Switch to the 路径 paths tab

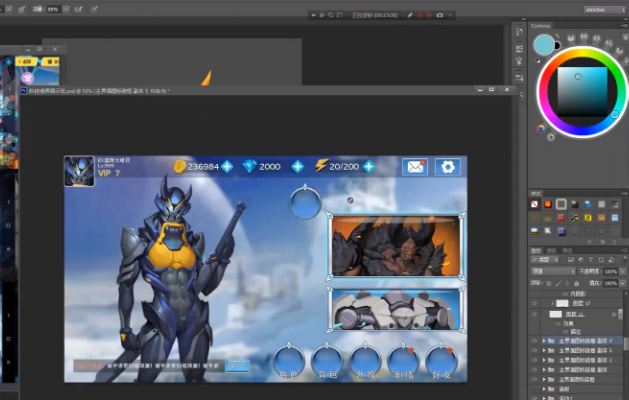tap(567, 250)
